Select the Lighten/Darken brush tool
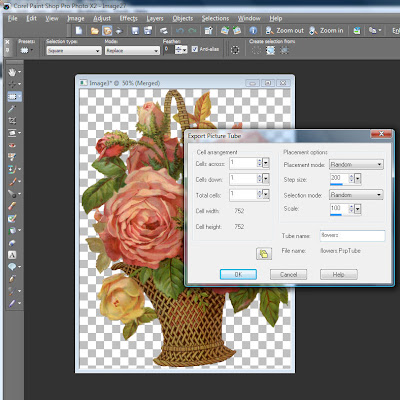400x400 pixels. [12, 194]
